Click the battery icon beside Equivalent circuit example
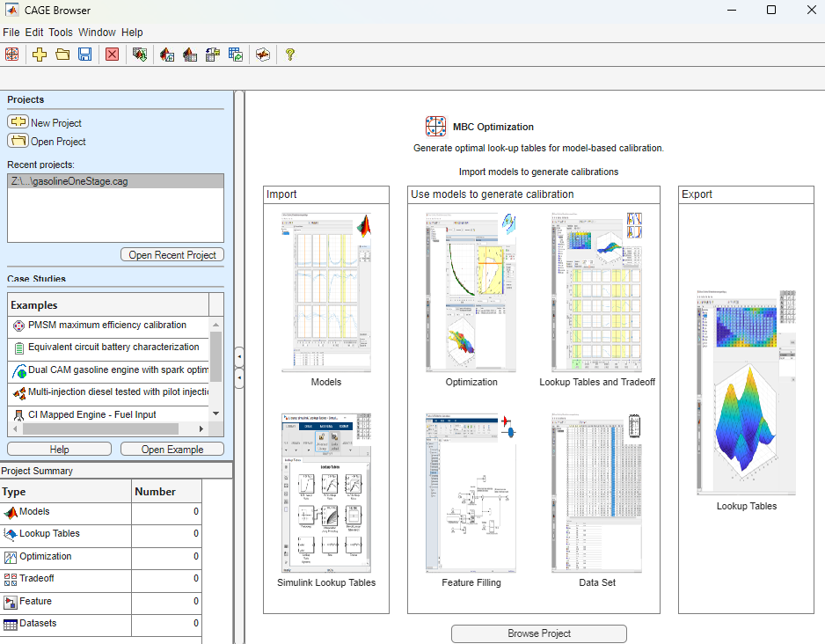825x644 pixels. [18, 347]
